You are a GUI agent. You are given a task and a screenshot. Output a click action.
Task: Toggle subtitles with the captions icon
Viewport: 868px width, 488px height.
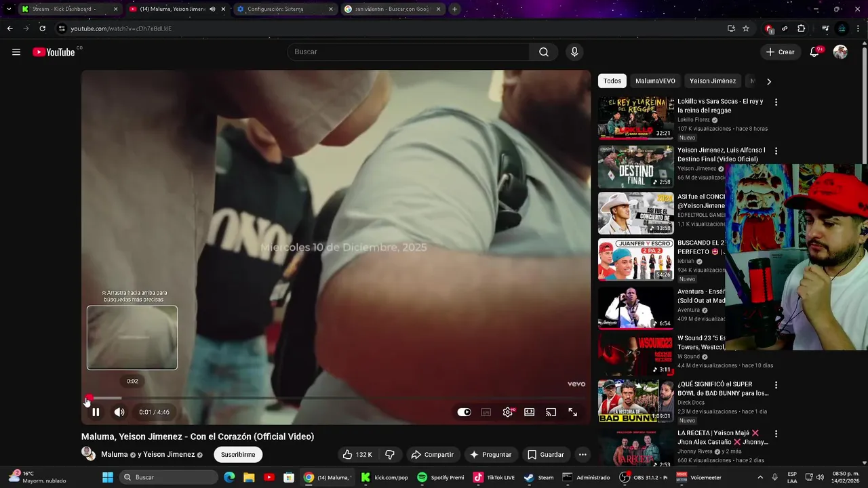486,412
